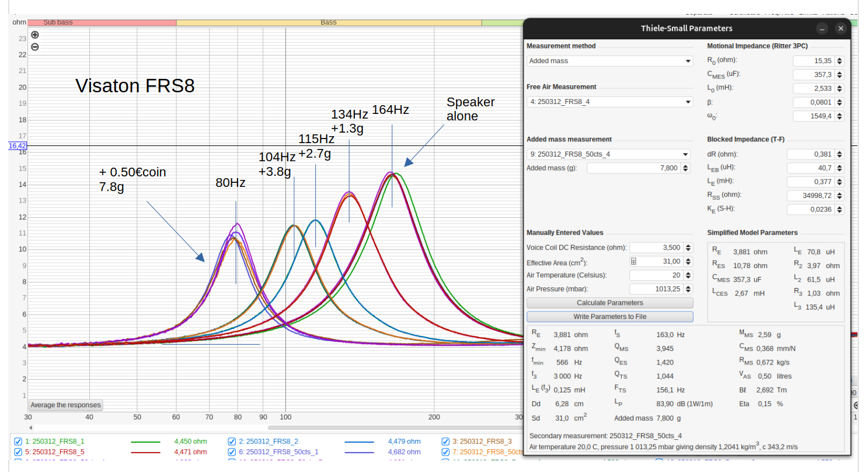Click the β spinner arrows
868x472 pixels.
[839, 102]
